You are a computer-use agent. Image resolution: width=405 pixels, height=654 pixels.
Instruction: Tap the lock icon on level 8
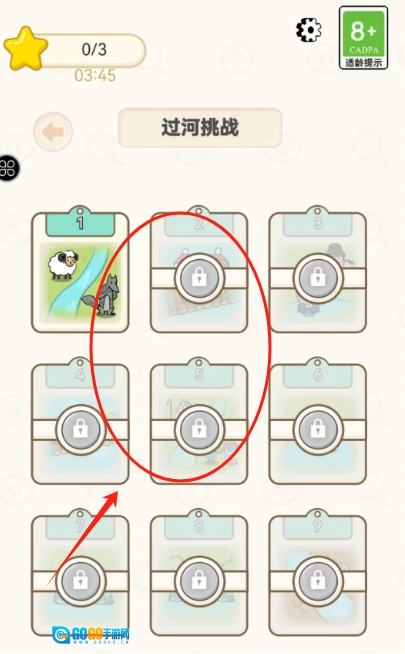(x=199, y=581)
